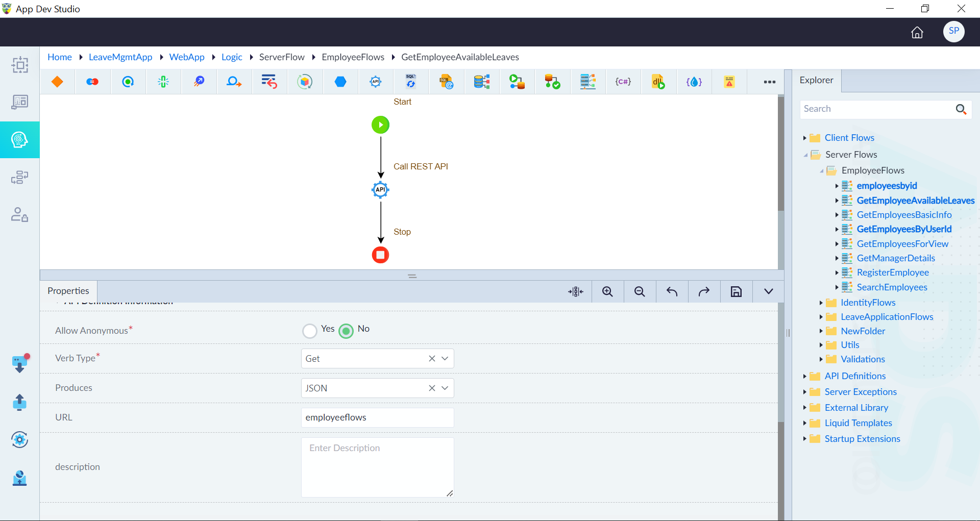The width and height of the screenshot is (980, 521).
Task: Click the Call REST API node on canvas
Action: pos(380,190)
